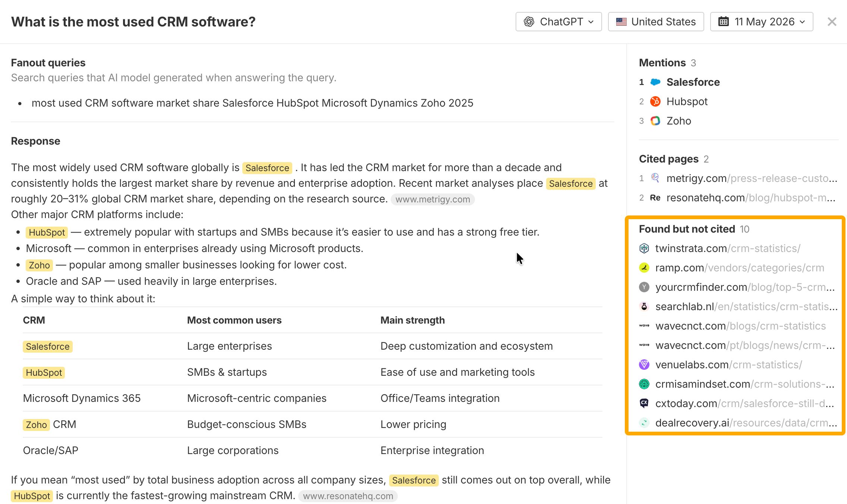This screenshot has height=504, width=847.
Task: Click the fanout query bullet text
Action: point(252,103)
